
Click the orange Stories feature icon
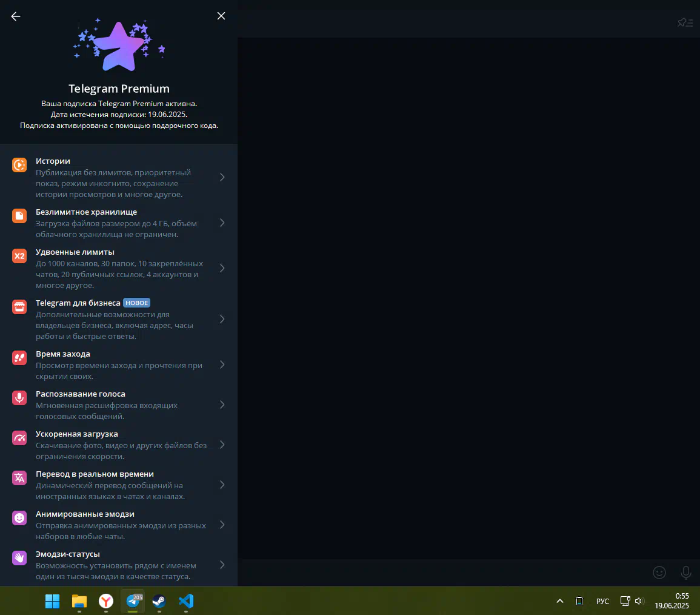point(19,165)
